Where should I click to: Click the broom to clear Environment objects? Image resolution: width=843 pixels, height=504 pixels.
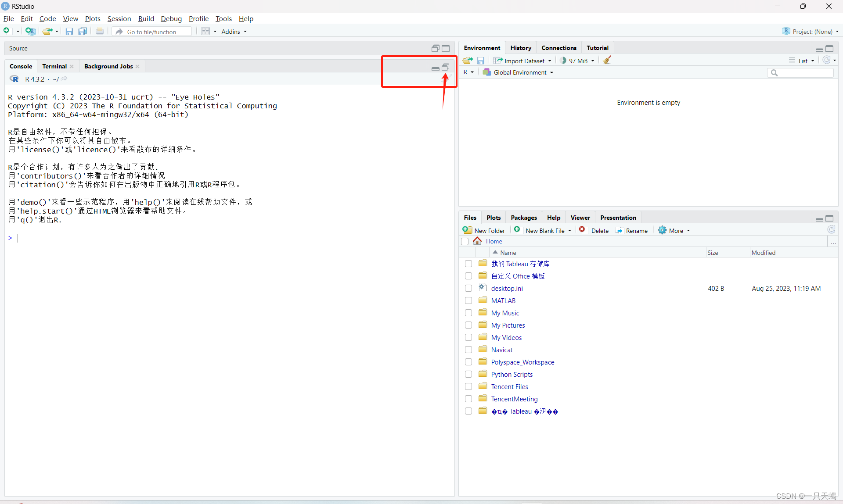point(607,60)
